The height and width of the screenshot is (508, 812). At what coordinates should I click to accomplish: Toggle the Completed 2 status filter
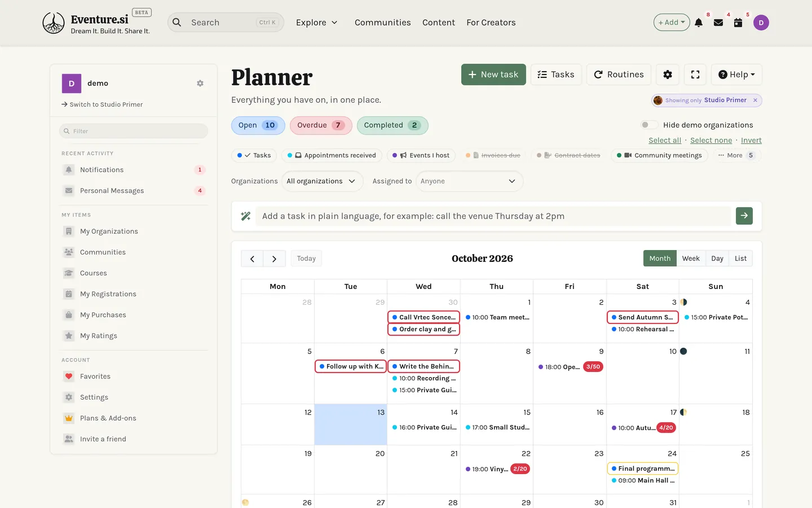(392, 125)
